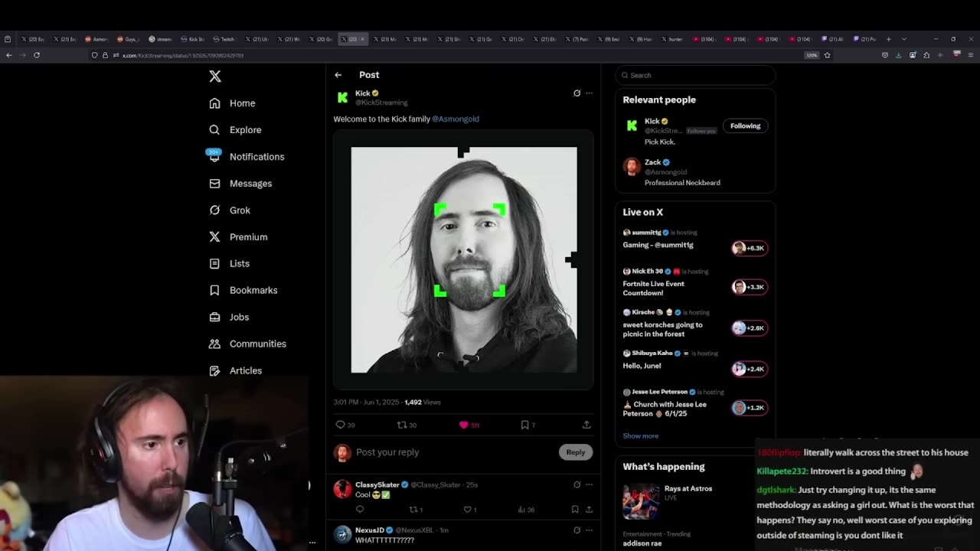Image resolution: width=980 pixels, height=551 pixels.
Task: Open Explore from the sidebar
Action: pos(235,130)
